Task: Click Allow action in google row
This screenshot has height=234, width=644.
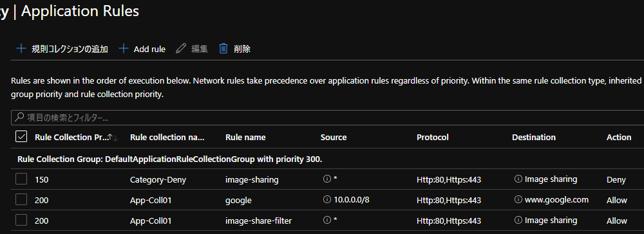Action: (x=617, y=200)
